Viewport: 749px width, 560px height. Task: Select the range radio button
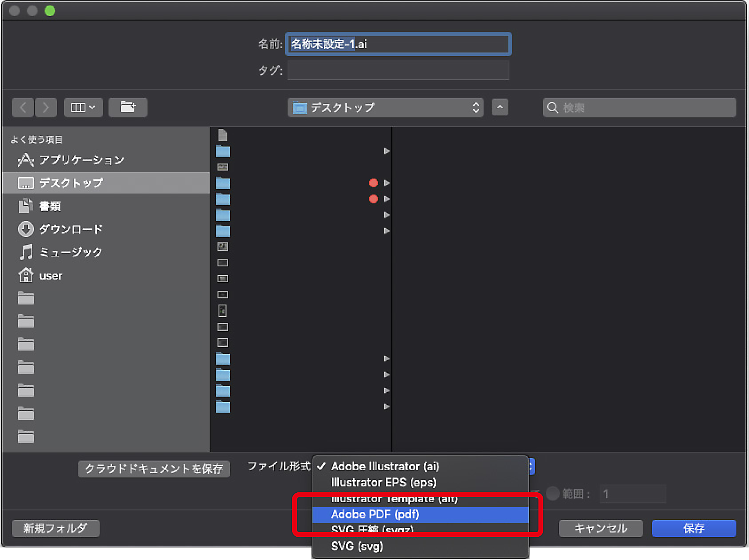[552, 494]
